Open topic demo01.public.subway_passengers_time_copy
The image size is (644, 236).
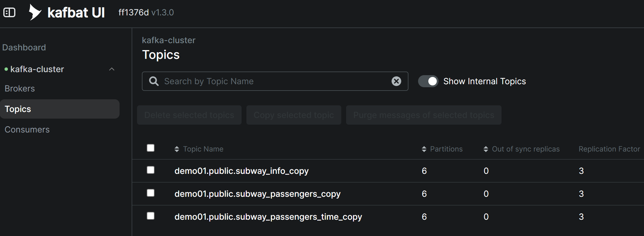coord(268,217)
